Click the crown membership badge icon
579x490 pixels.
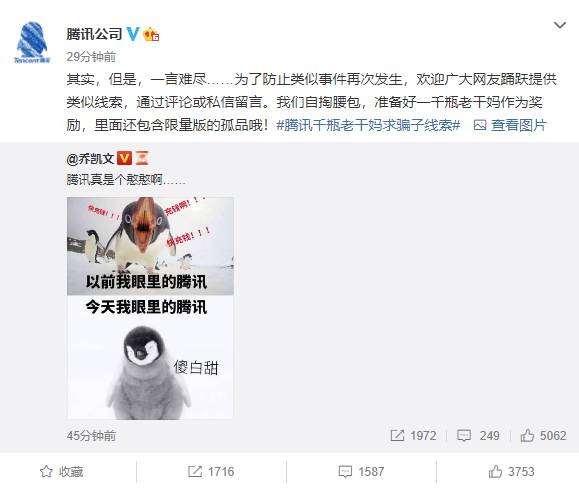(151, 34)
